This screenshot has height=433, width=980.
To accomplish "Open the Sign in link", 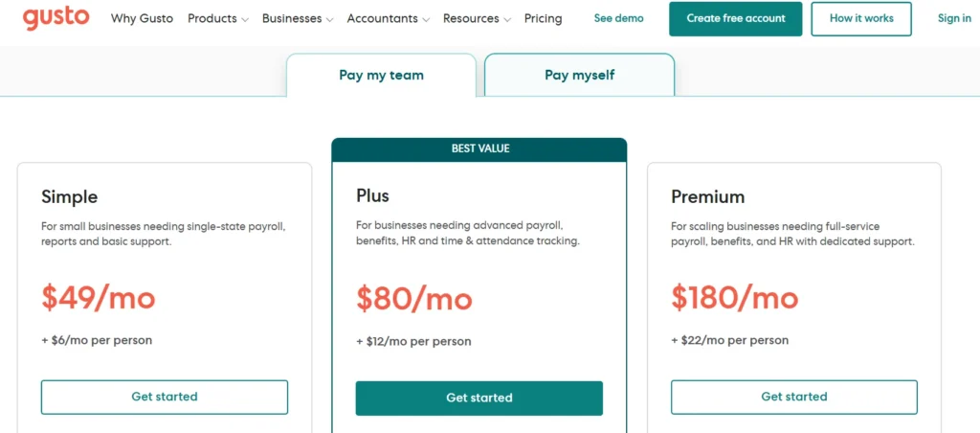I will click(x=954, y=18).
